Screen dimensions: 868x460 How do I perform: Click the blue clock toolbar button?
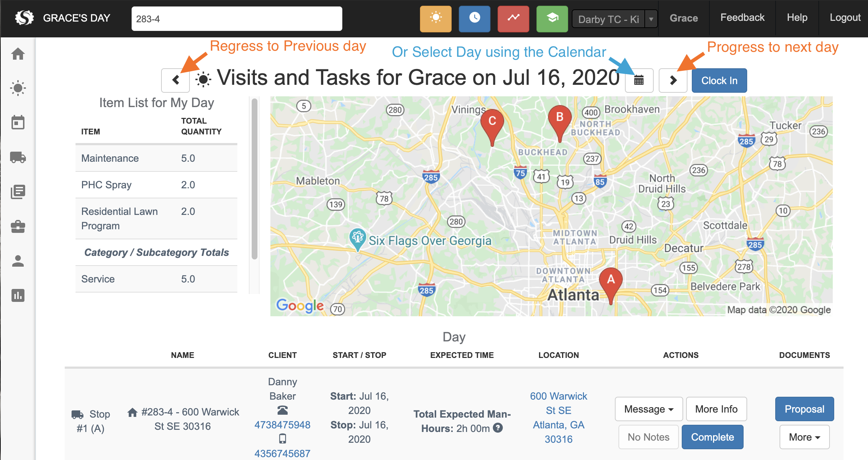point(474,19)
